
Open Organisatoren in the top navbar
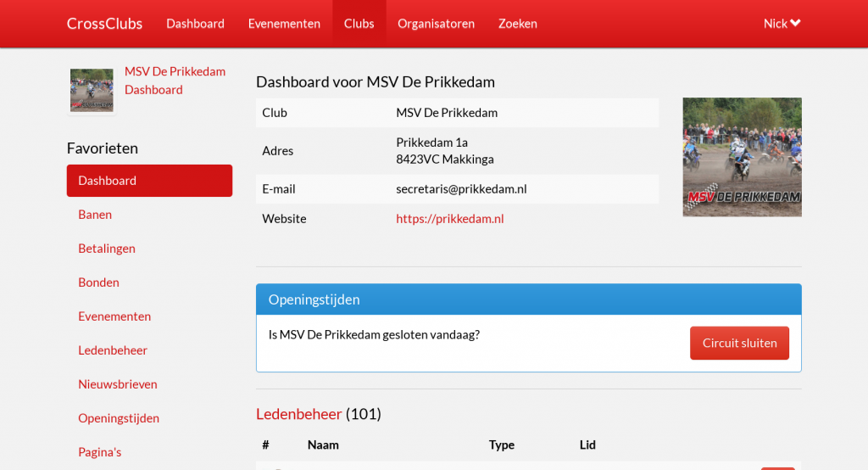point(437,24)
